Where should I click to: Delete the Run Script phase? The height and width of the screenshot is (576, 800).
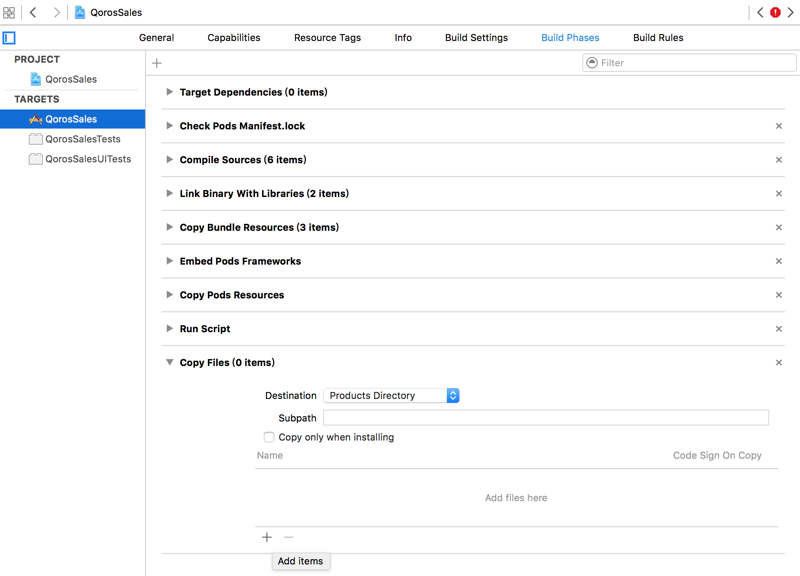779,329
